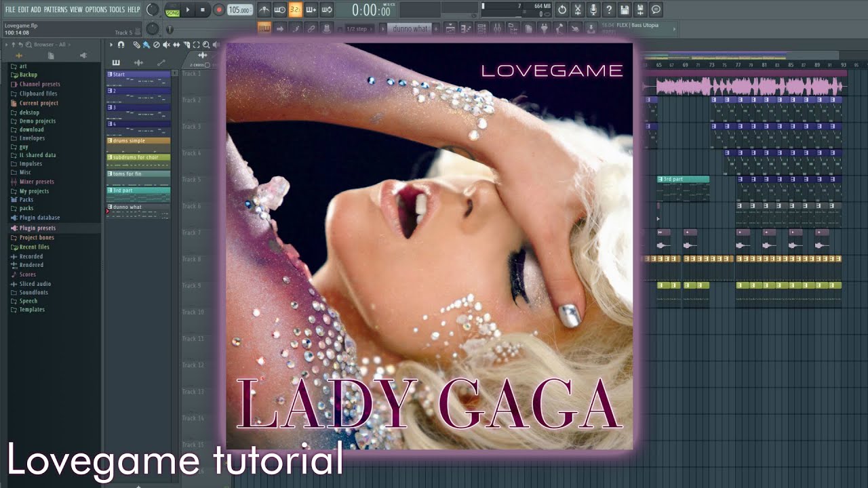Screen dimensions: 868x488
Task: Adjust the master pitch knob
Action: click(x=153, y=28)
